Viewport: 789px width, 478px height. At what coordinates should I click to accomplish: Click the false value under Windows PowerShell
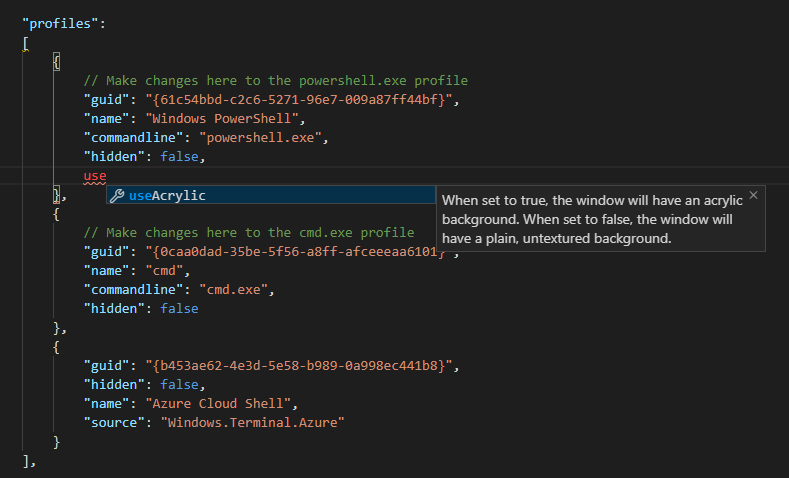coord(179,157)
